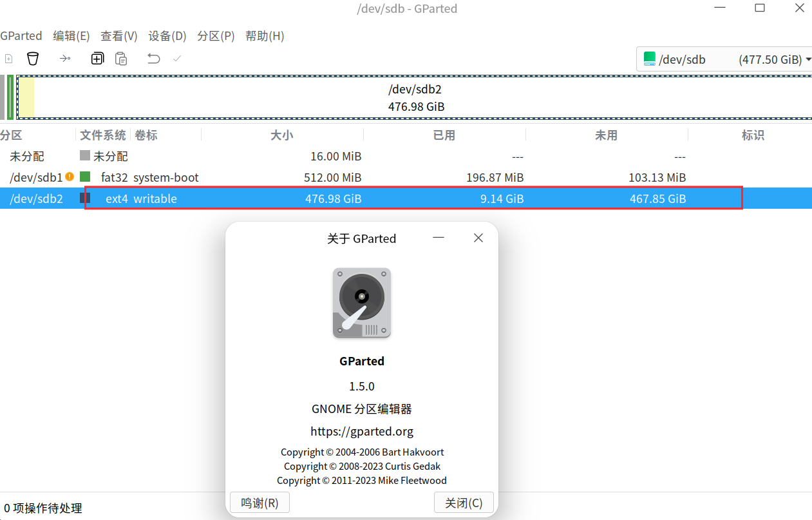812x520 pixels.
Task: Select /dev/sdb1 in the partition list
Action: click(x=36, y=177)
